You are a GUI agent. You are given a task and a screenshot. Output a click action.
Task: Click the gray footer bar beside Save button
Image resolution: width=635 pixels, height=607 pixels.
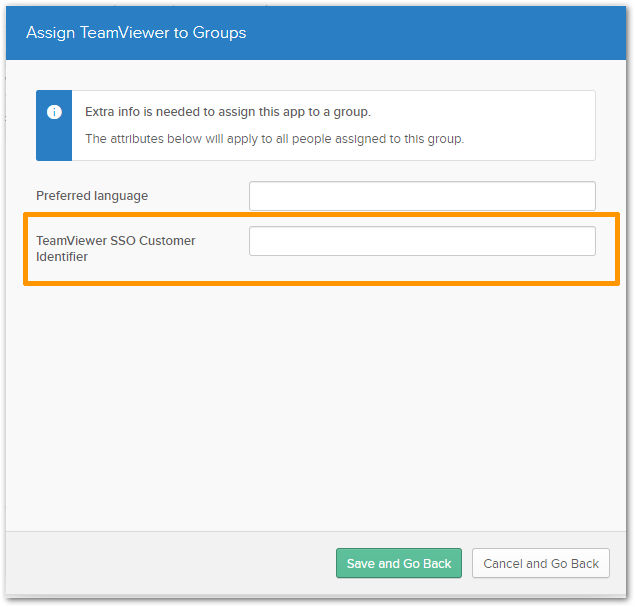coord(170,563)
